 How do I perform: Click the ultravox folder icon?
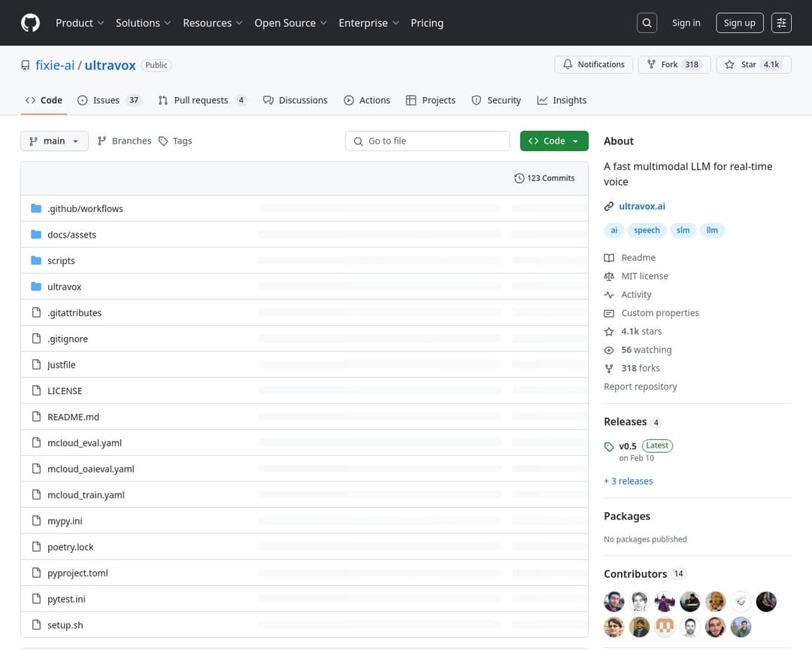36,286
